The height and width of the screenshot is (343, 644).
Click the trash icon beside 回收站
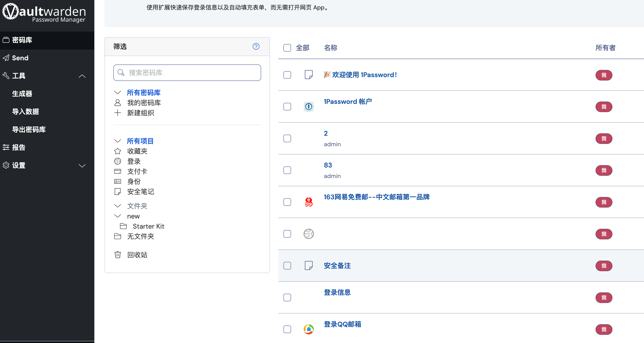click(x=118, y=255)
